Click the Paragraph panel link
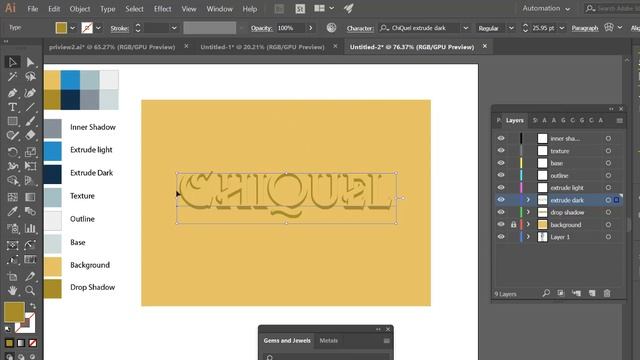640x360 pixels. pyautogui.click(x=584, y=28)
